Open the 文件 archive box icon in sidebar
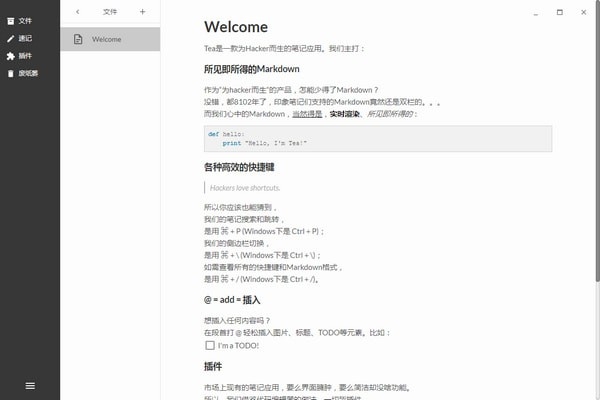The image size is (600, 400). pyautogui.click(x=11, y=21)
